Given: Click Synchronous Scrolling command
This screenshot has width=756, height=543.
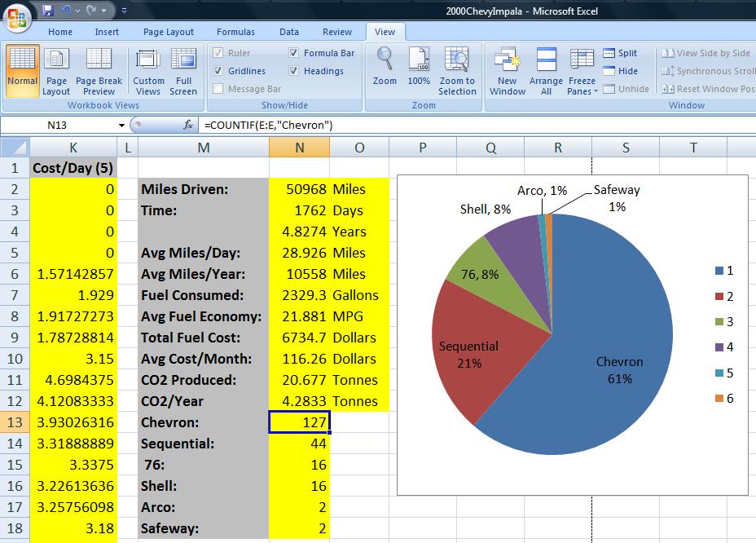Looking at the screenshot, I should [708, 71].
